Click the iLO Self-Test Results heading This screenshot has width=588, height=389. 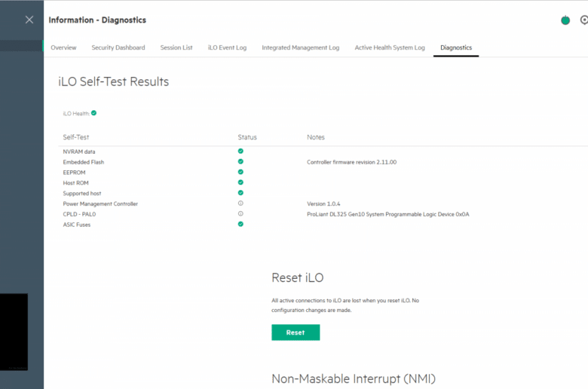114,81
